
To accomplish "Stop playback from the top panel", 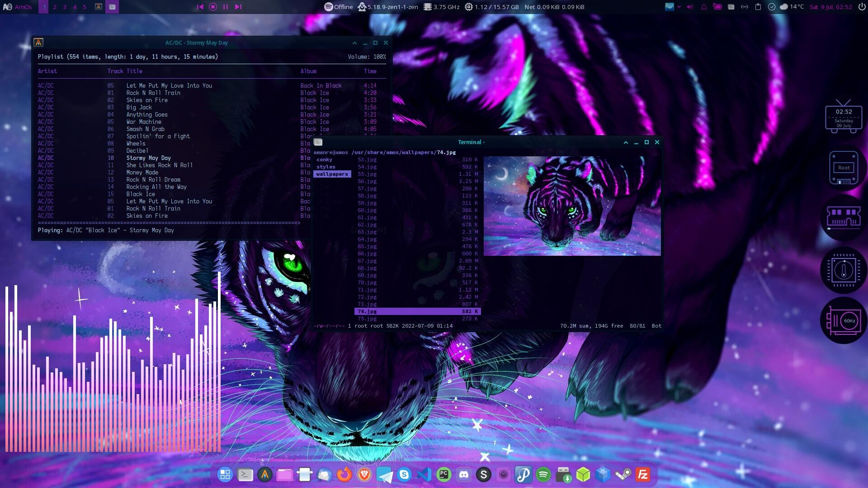I will (213, 7).
